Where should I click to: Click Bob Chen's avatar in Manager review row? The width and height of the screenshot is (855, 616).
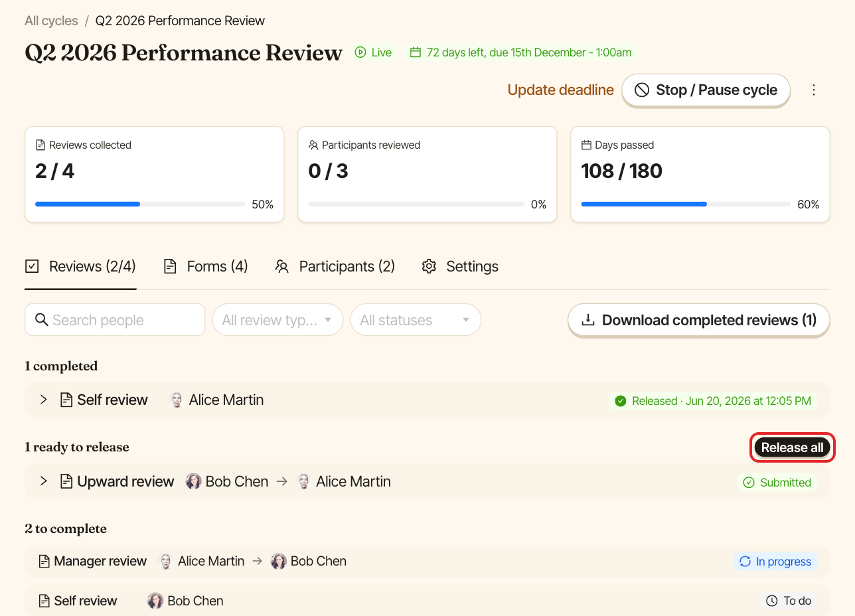(x=279, y=562)
